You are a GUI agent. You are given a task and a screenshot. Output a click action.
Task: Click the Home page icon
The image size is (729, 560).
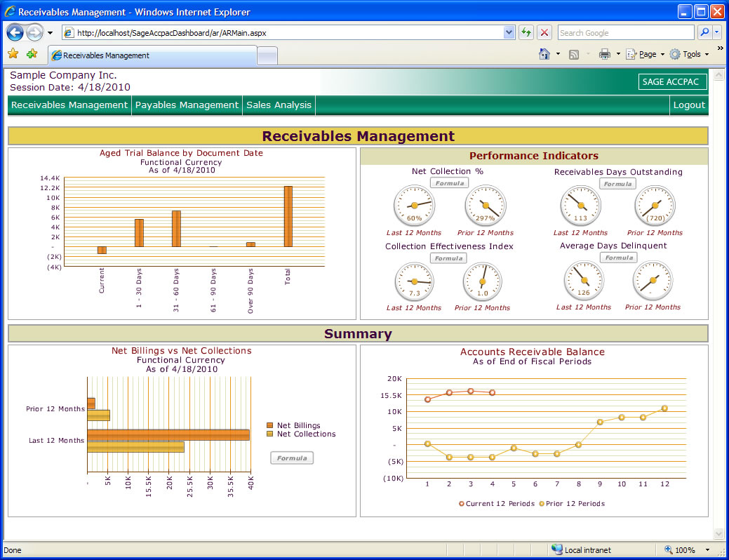544,54
